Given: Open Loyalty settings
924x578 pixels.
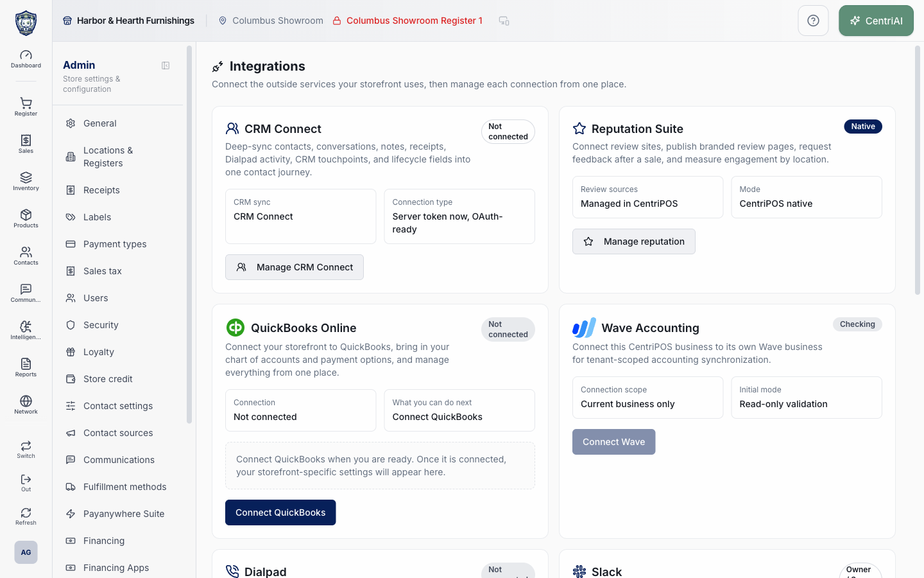Looking at the screenshot, I should pos(119,352).
